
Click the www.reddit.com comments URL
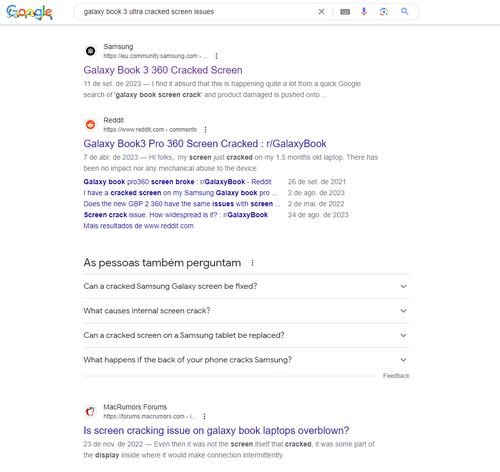tap(150, 130)
